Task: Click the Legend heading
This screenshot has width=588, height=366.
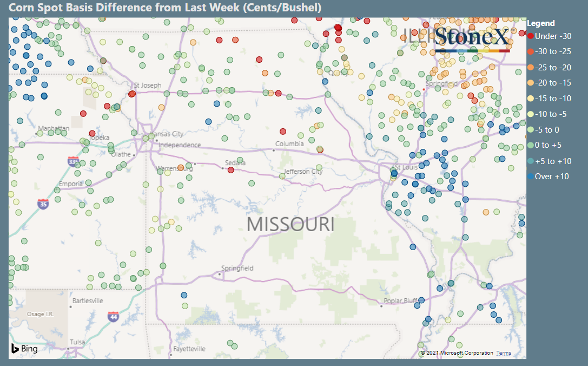Action: pyautogui.click(x=541, y=23)
